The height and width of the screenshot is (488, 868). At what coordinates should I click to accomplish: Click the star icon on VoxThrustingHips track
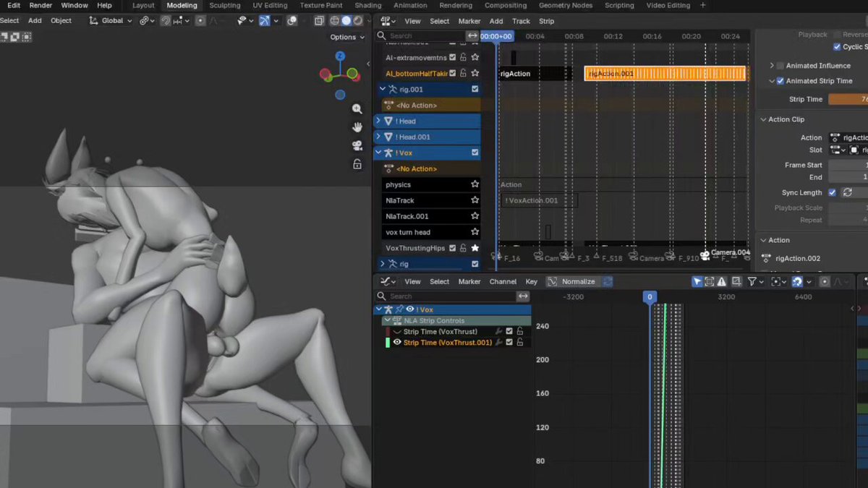(x=475, y=248)
